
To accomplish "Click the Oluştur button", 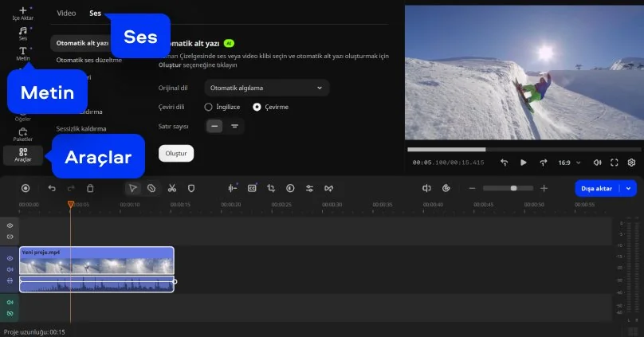I will pos(175,153).
